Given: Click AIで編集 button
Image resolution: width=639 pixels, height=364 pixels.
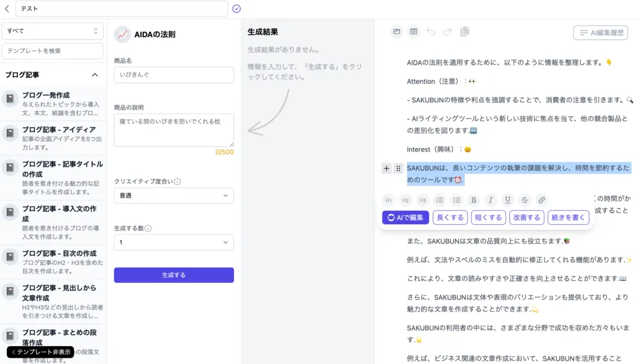Looking at the screenshot, I should (406, 217).
